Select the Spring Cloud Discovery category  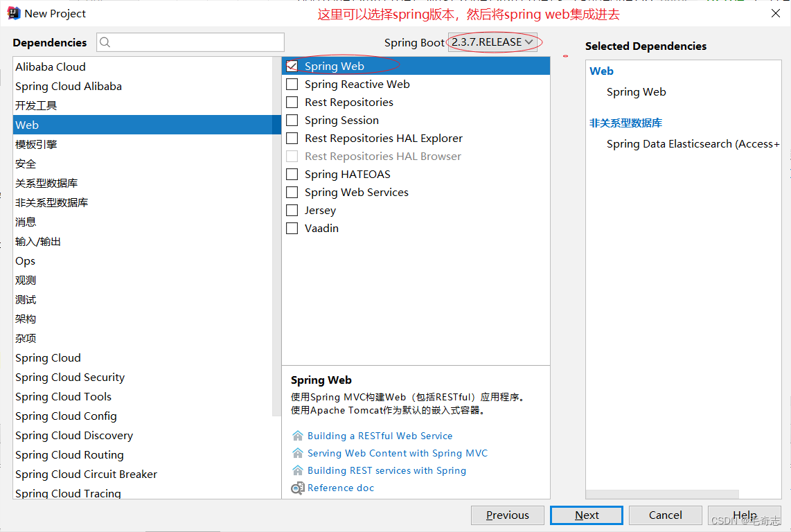point(142,436)
